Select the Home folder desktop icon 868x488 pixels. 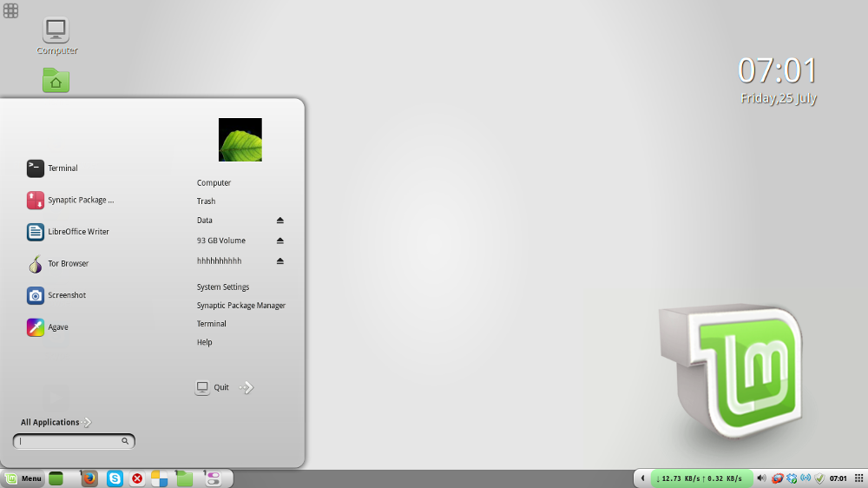coord(56,80)
